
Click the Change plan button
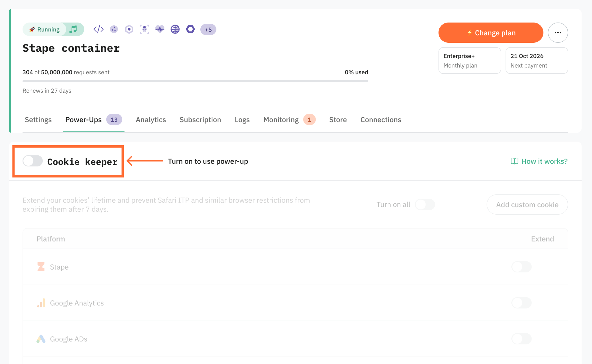491,33
